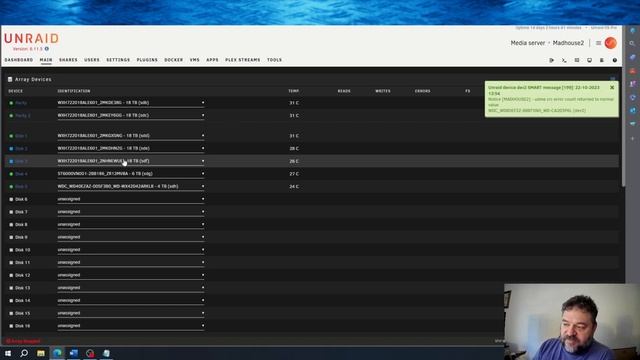The width and height of the screenshot is (640, 360).
Task: Open the Windows Start menu
Action: [x=8, y=353]
